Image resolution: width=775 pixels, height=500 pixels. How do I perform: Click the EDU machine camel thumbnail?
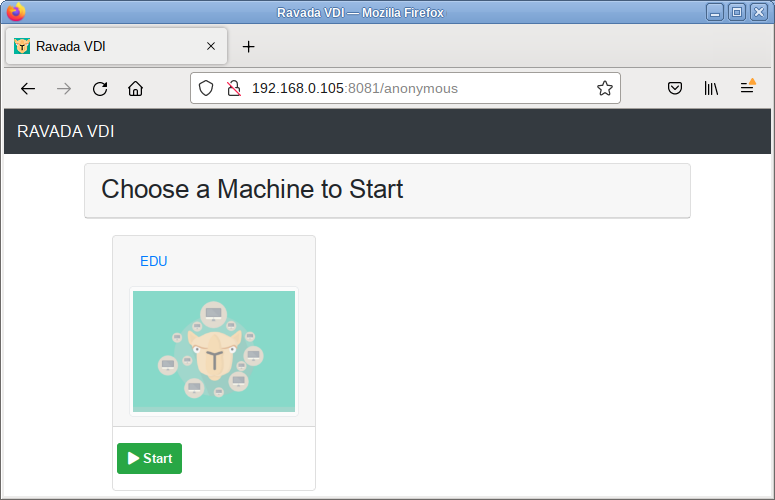(x=214, y=351)
